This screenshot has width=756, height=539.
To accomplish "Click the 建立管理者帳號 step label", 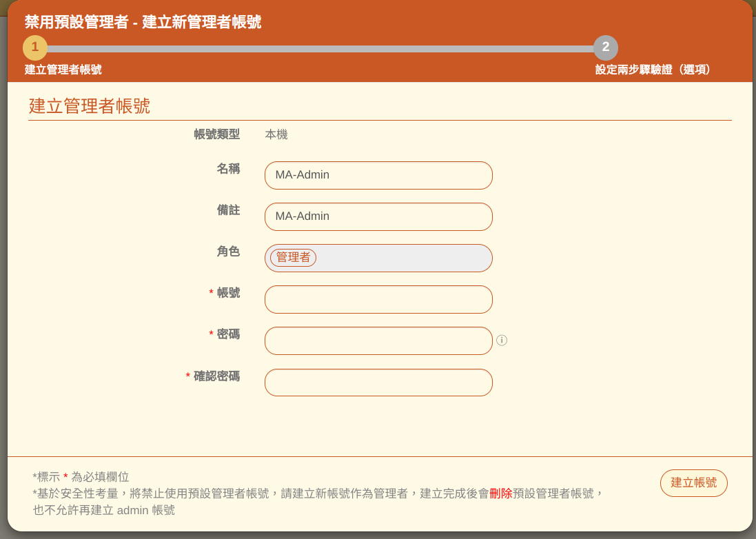I will [63, 70].
